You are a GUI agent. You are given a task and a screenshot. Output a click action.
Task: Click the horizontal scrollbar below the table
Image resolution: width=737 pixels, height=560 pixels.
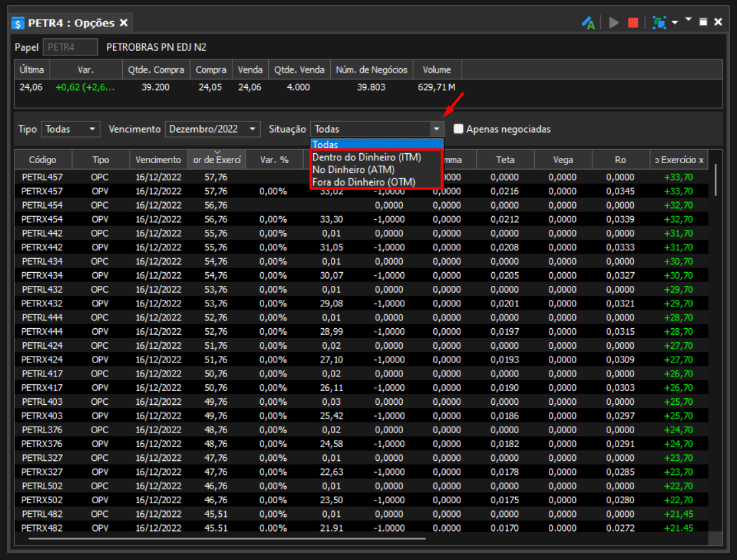click(x=227, y=538)
